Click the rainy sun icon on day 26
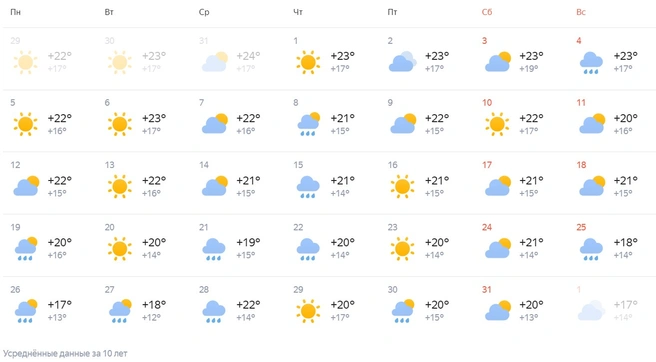This screenshot has height=362, width=656. (26, 311)
